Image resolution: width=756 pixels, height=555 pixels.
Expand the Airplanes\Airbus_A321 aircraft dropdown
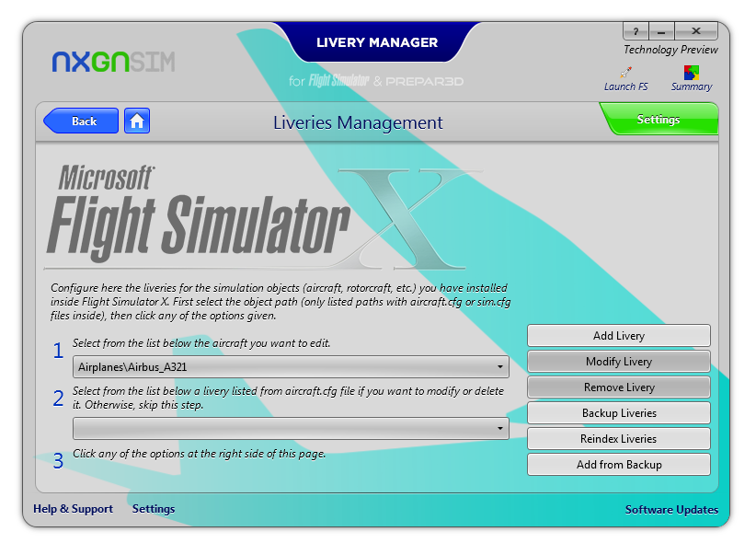[x=291, y=367]
